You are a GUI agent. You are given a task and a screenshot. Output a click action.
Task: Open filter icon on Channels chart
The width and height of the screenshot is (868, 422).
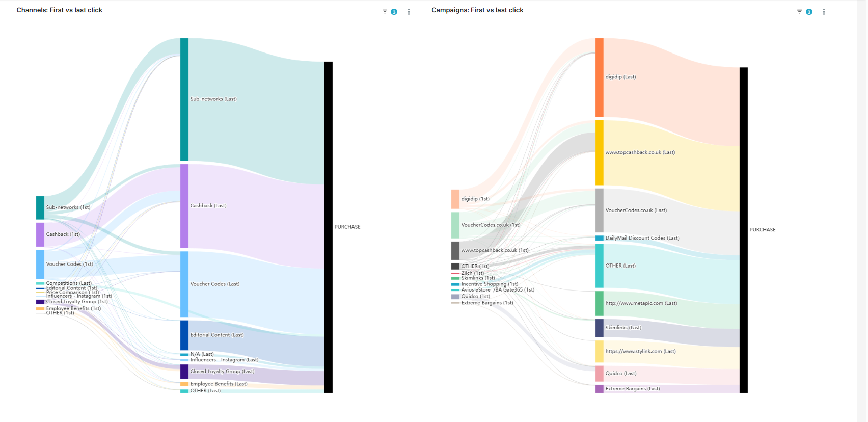385,12
